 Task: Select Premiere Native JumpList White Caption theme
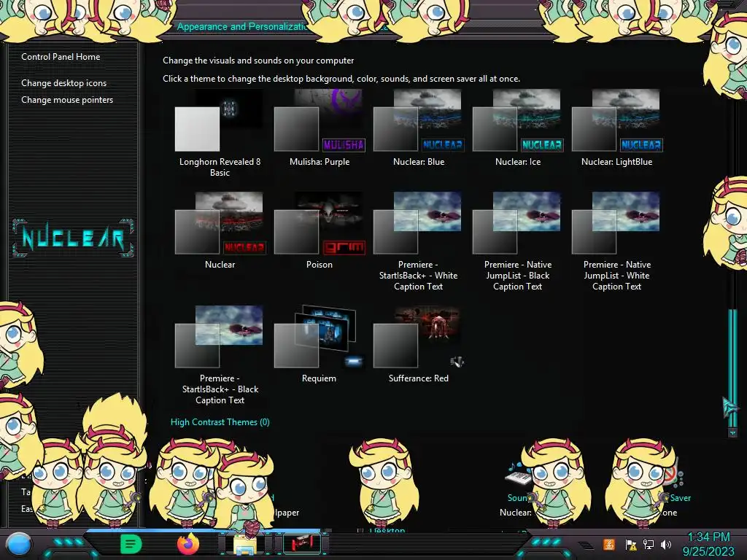(x=617, y=241)
